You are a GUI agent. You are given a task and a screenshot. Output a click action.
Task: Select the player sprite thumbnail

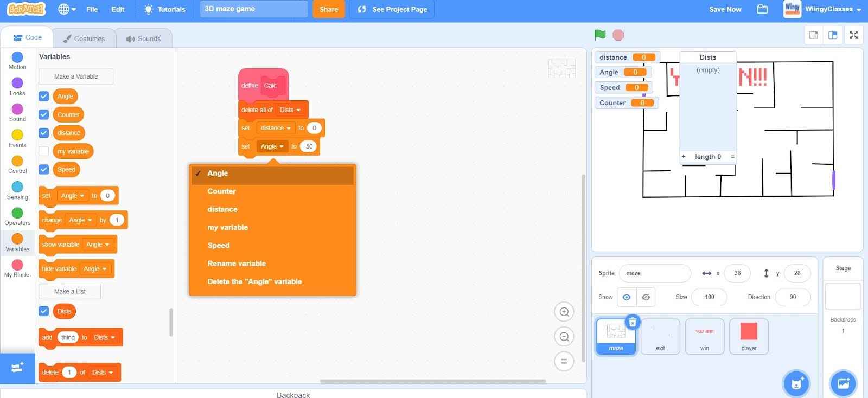click(749, 337)
